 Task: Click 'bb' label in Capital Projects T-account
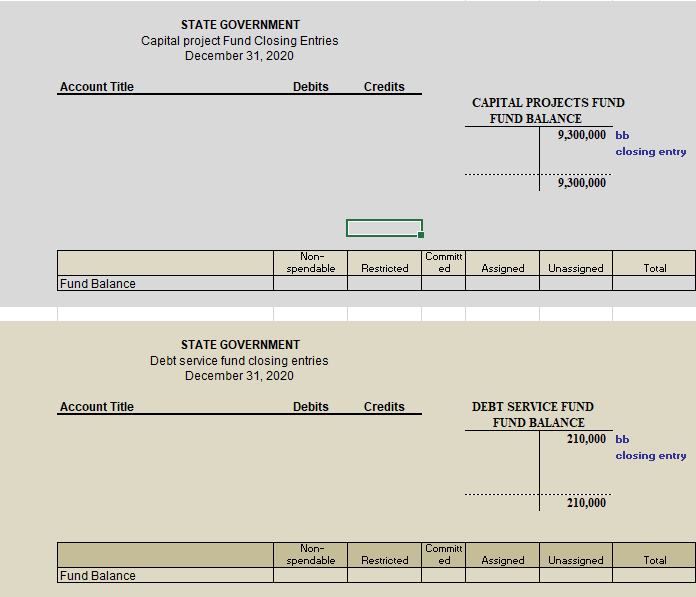click(622, 135)
